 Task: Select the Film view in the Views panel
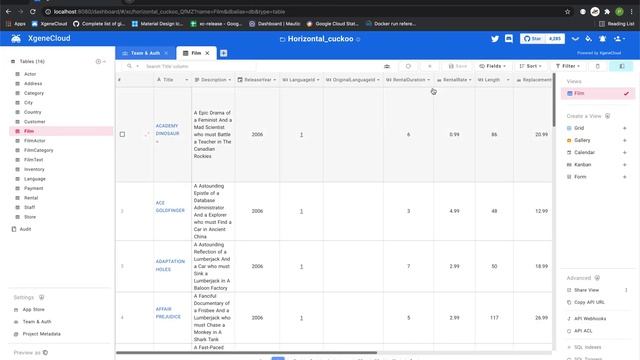tap(598, 93)
